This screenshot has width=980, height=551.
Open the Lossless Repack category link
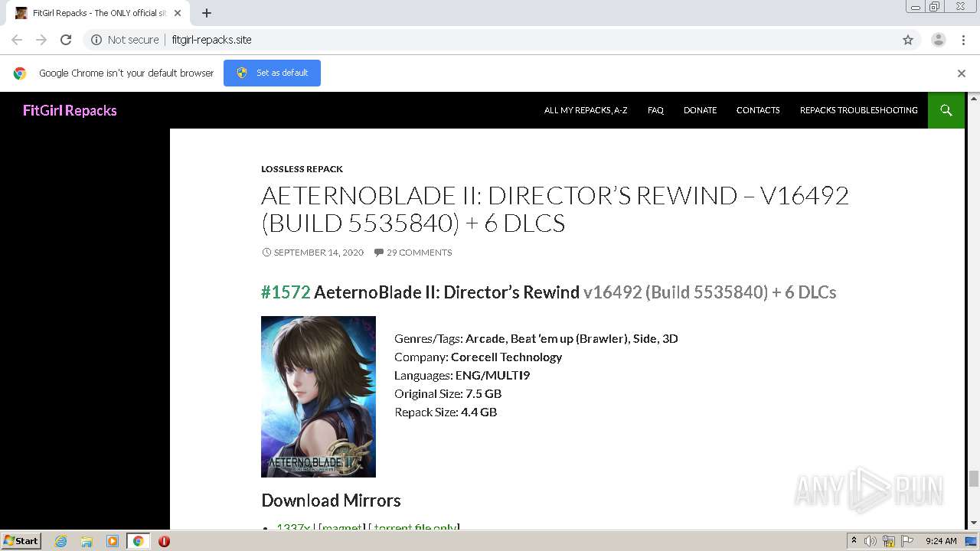point(302,169)
